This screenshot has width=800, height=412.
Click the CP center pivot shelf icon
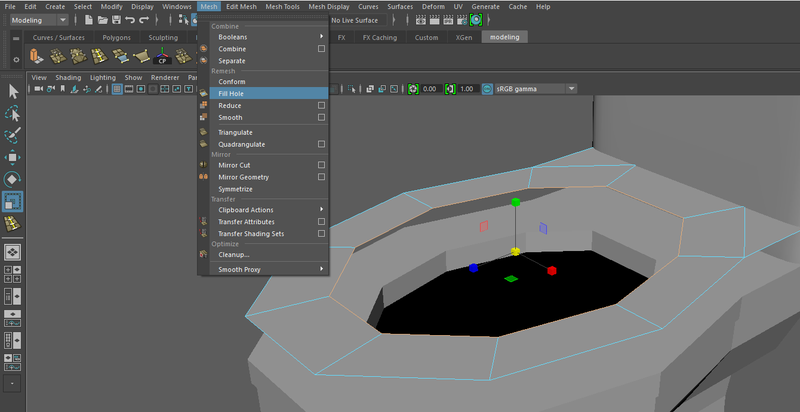pyautogui.click(x=162, y=56)
